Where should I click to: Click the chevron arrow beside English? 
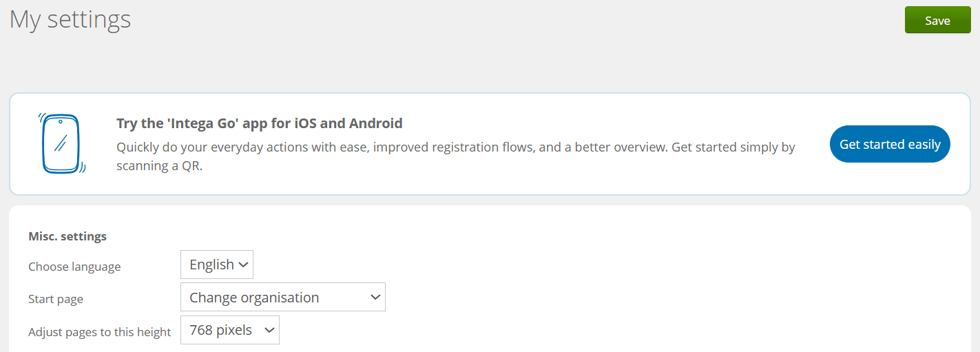point(243,265)
